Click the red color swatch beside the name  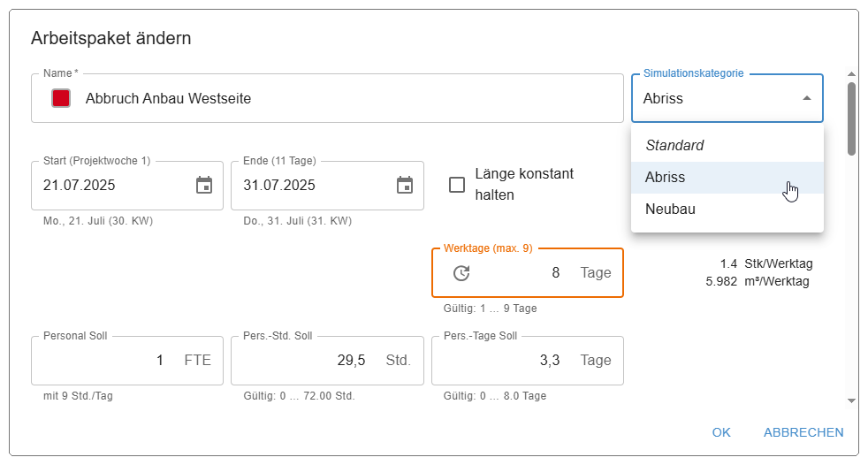[x=61, y=99]
